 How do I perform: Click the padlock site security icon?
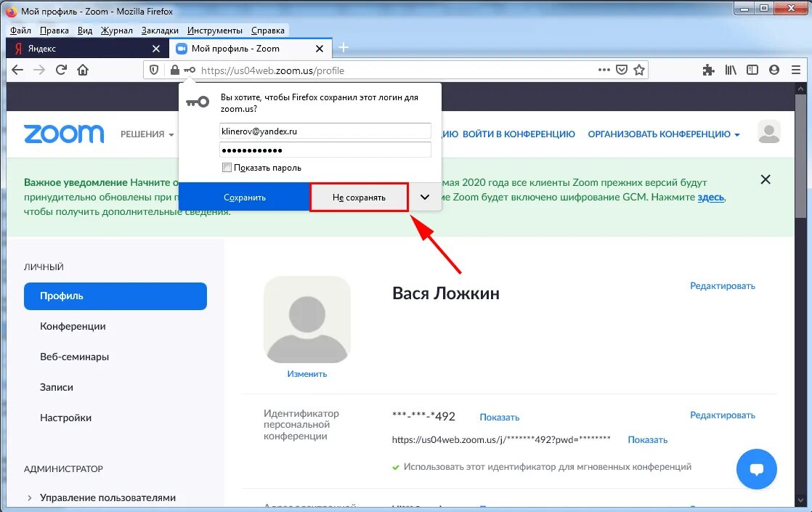(x=174, y=70)
